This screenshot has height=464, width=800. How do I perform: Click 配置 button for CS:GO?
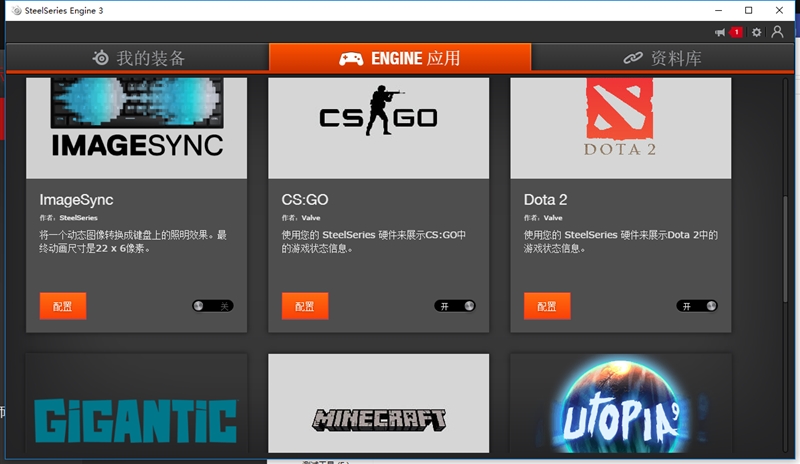click(305, 306)
